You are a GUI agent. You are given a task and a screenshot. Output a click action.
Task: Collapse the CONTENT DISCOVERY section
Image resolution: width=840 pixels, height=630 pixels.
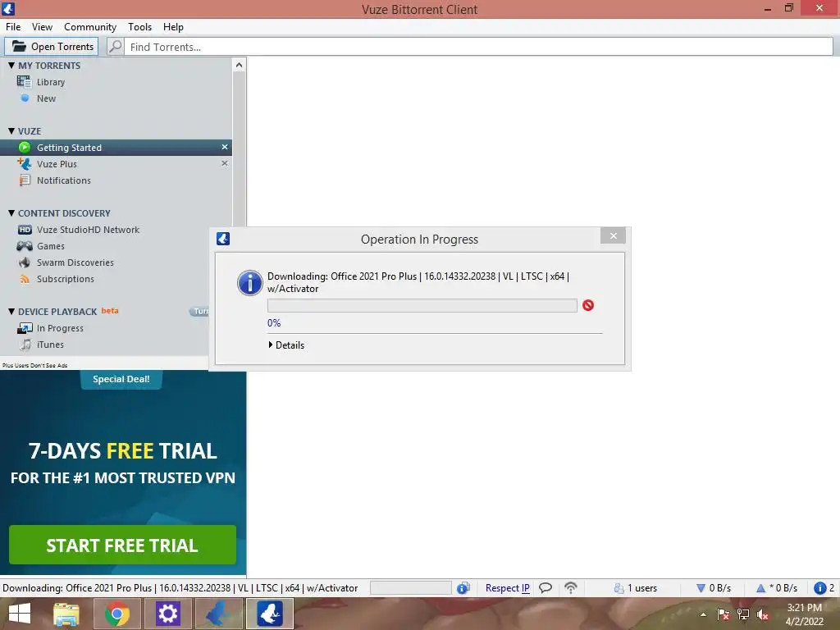click(x=11, y=212)
